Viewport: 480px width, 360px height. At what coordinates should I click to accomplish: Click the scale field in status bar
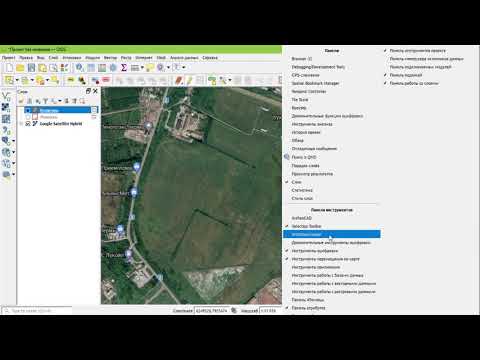pyautogui.click(x=270, y=311)
